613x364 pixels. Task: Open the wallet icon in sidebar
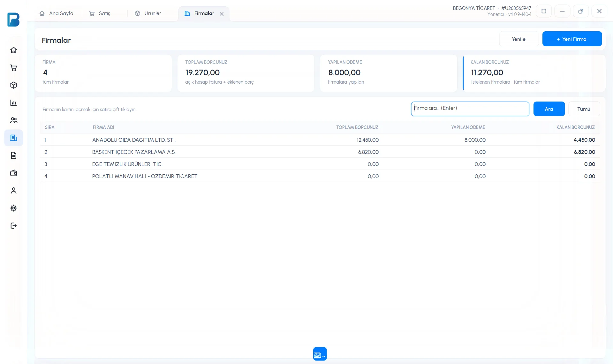[x=13, y=173]
